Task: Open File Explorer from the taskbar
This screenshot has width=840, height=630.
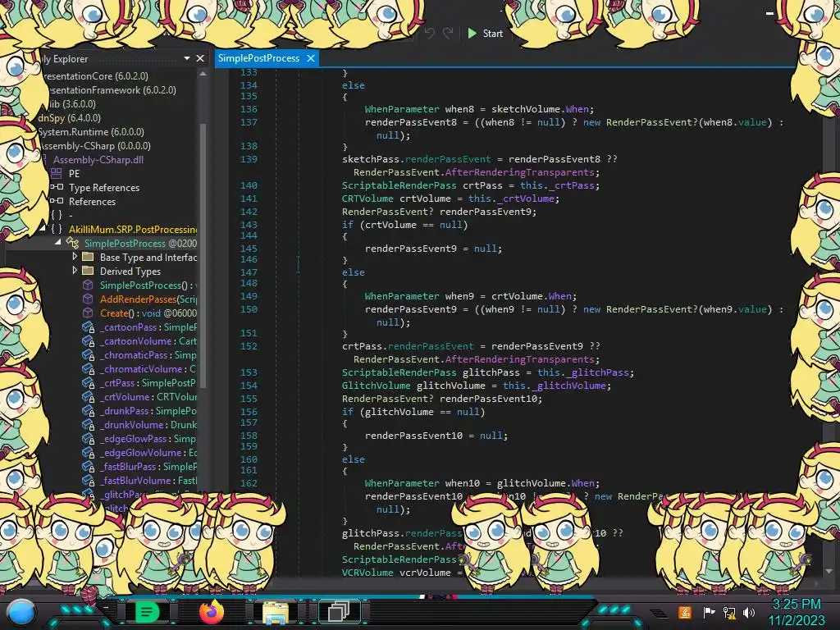Action: (x=276, y=612)
